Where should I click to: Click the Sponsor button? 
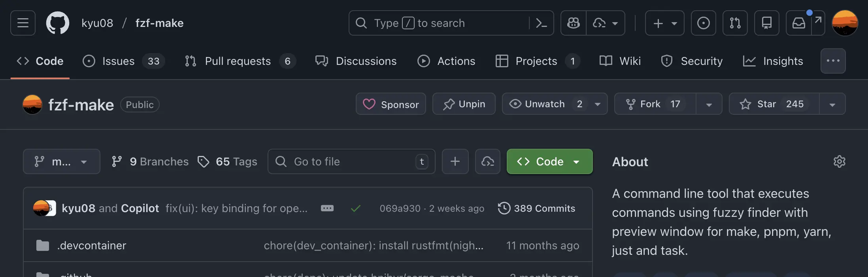391,104
